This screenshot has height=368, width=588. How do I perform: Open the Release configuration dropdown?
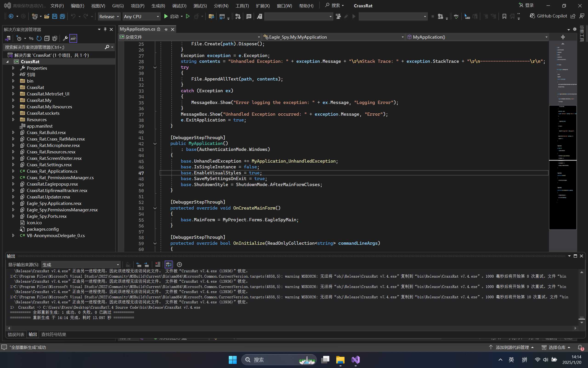(109, 16)
